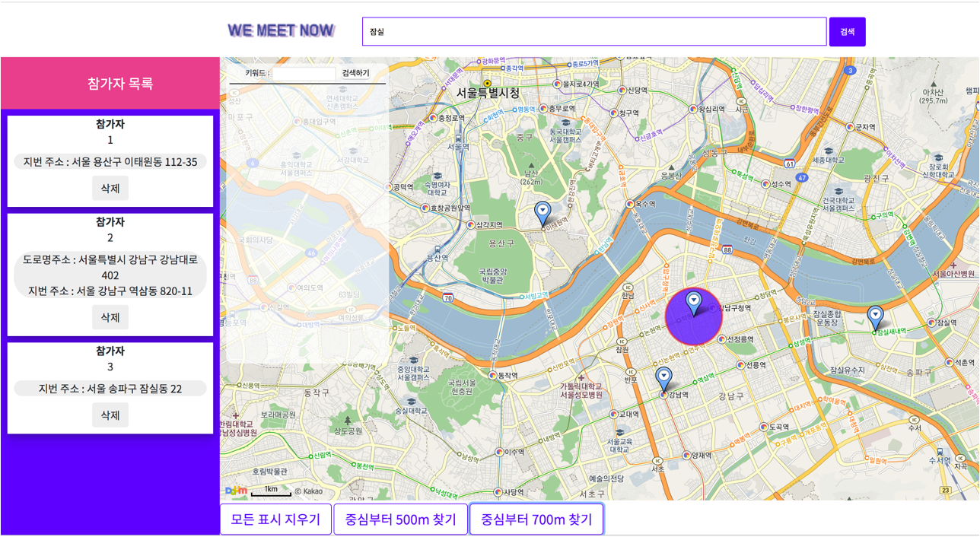Click the map marker near 잠실새내역
The width and height of the screenshot is (980, 537).
(876, 318)
